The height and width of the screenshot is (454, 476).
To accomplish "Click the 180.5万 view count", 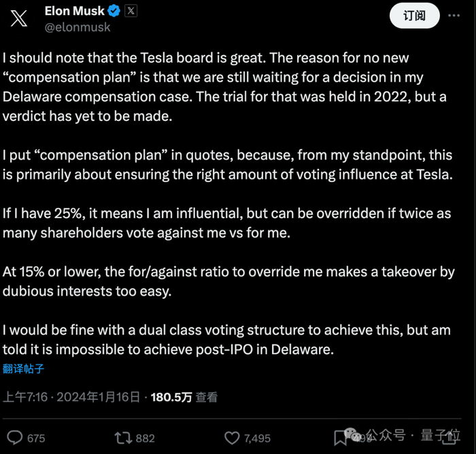I will (171, 398).
